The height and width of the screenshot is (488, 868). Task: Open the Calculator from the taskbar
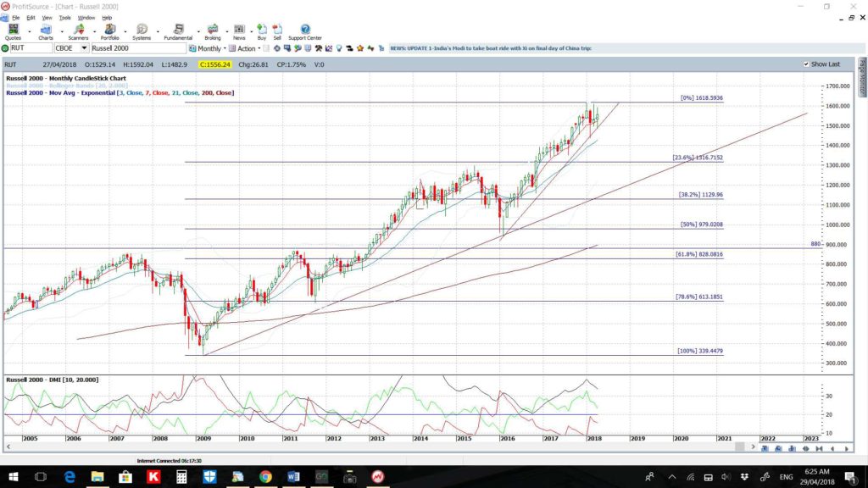[x=181, y=476]
